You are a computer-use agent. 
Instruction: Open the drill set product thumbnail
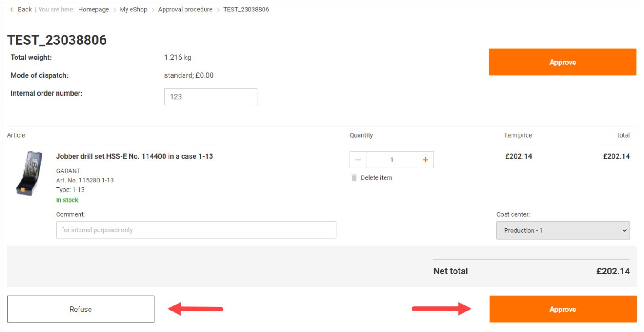(29, 174)
